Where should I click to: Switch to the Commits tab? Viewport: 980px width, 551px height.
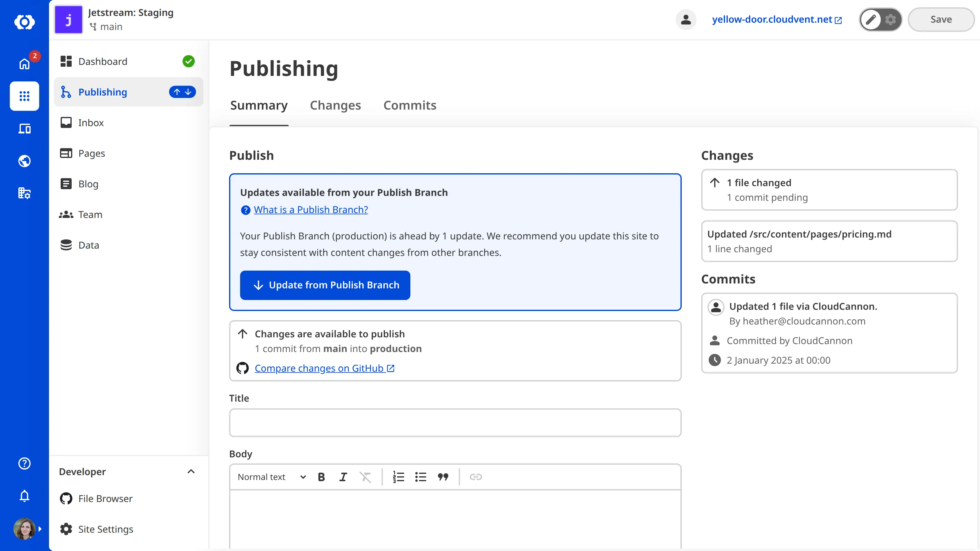(x=410, y=105)
